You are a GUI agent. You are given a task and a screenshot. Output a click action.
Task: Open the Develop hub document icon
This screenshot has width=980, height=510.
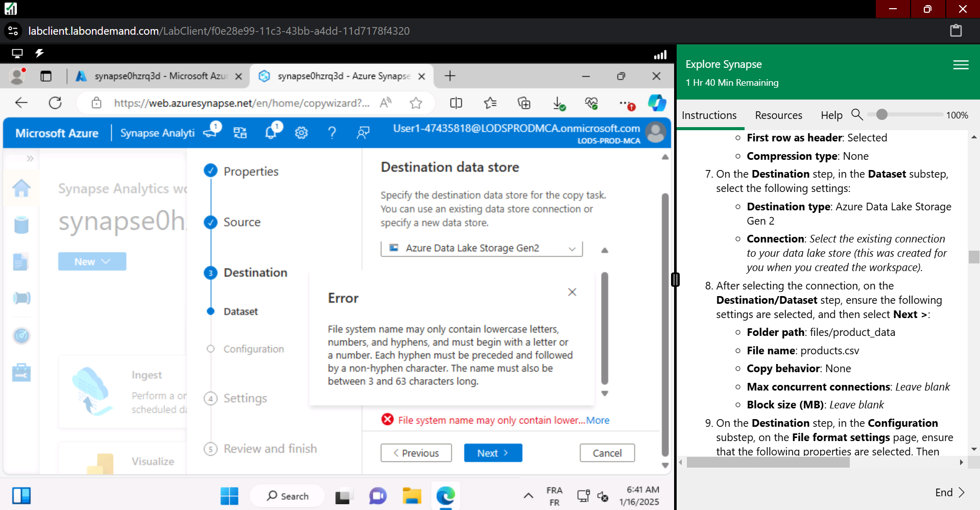pyautogui.click(x=20, y=262)
